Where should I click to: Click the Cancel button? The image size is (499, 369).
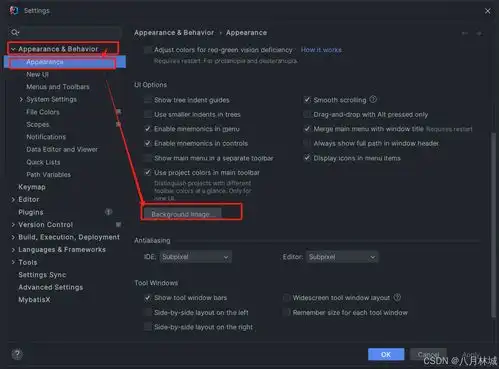coord(428,354)
